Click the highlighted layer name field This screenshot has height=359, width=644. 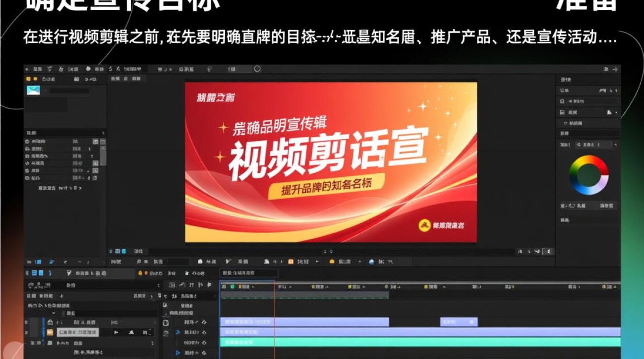(x=78, y=332)
